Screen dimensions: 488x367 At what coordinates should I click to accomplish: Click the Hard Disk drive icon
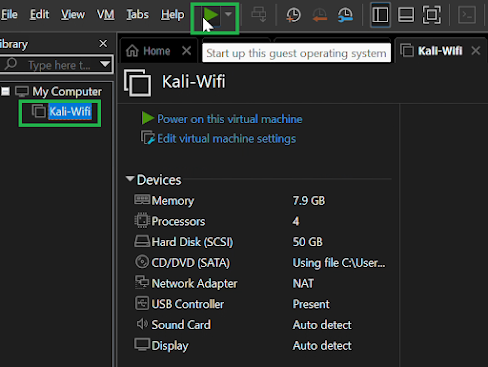[x=142, y=241]
